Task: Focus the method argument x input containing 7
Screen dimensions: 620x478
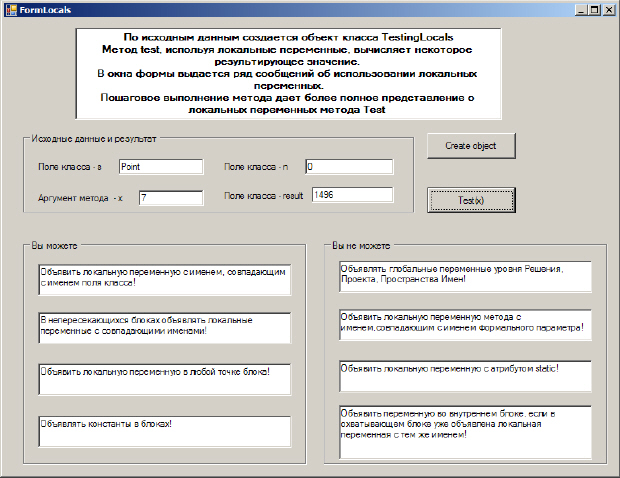Action: (171, 198)
